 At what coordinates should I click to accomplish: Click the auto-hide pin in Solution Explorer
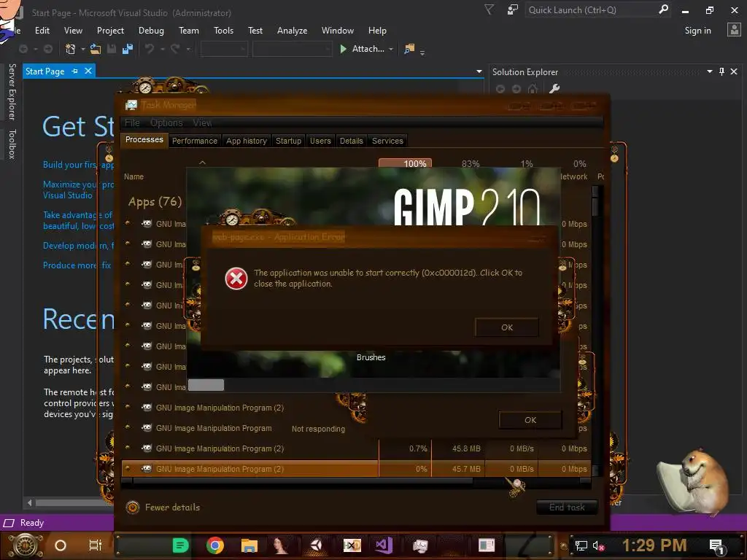click(x=721, y=71)
